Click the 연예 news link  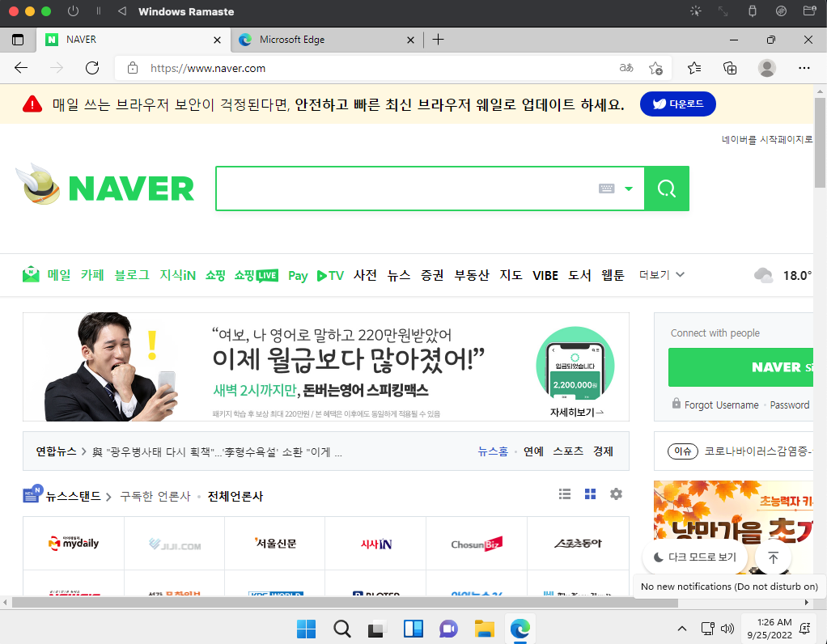point(533,451)
